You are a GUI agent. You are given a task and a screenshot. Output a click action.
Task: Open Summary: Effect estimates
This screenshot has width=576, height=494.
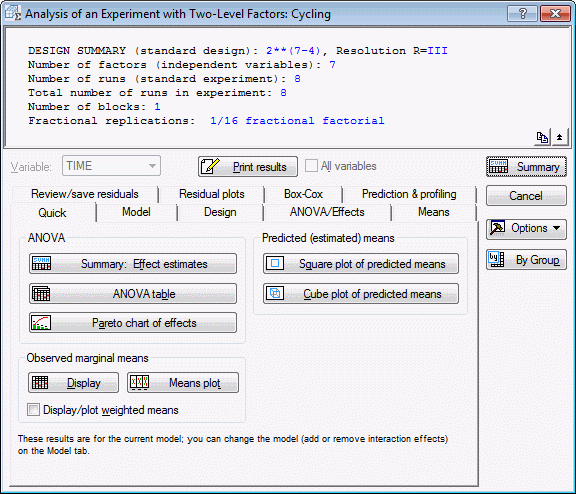[x=133, y=264]
